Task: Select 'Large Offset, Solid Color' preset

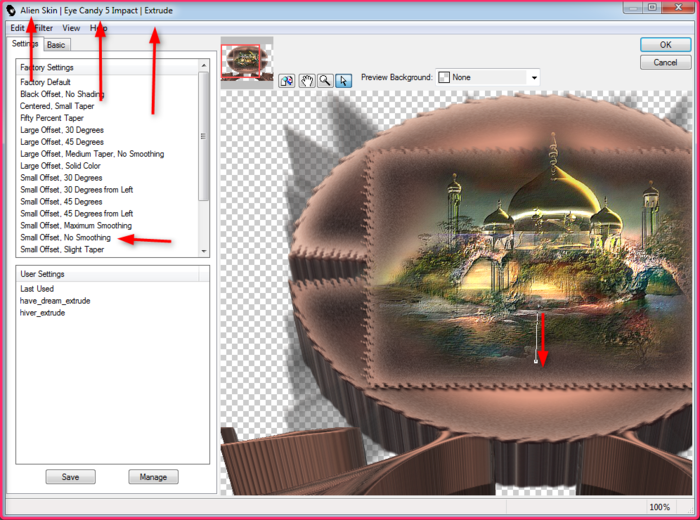Action: coord(60,166)
